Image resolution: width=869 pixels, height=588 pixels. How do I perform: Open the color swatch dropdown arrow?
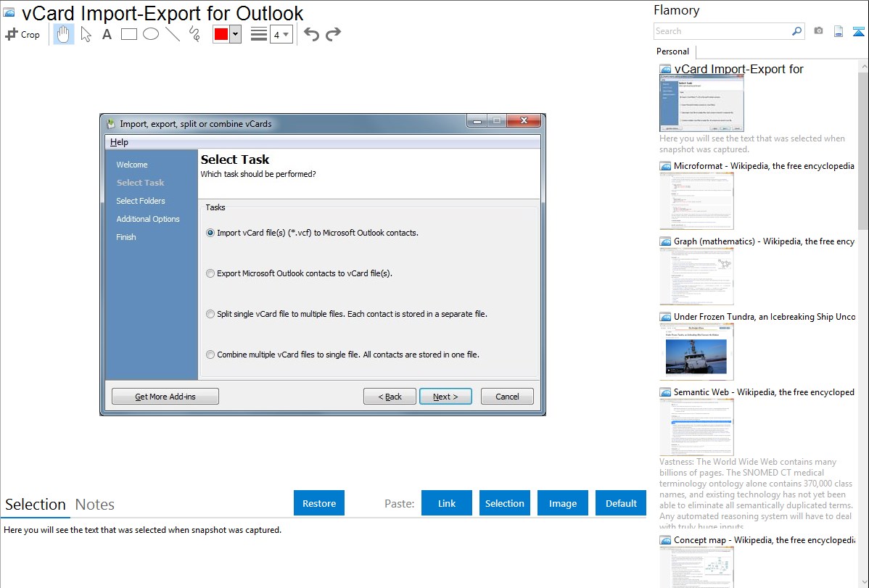click(236, 34)
